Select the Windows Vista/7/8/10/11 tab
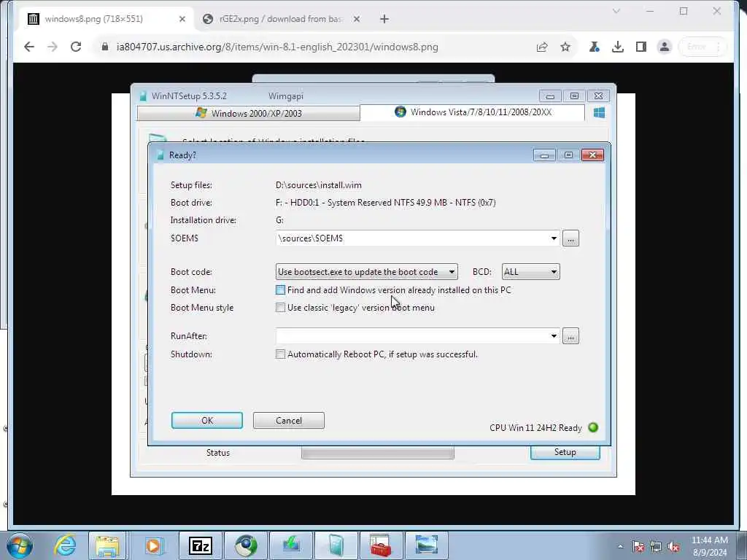The image size is (747, 560). click(x=473, y=112)
